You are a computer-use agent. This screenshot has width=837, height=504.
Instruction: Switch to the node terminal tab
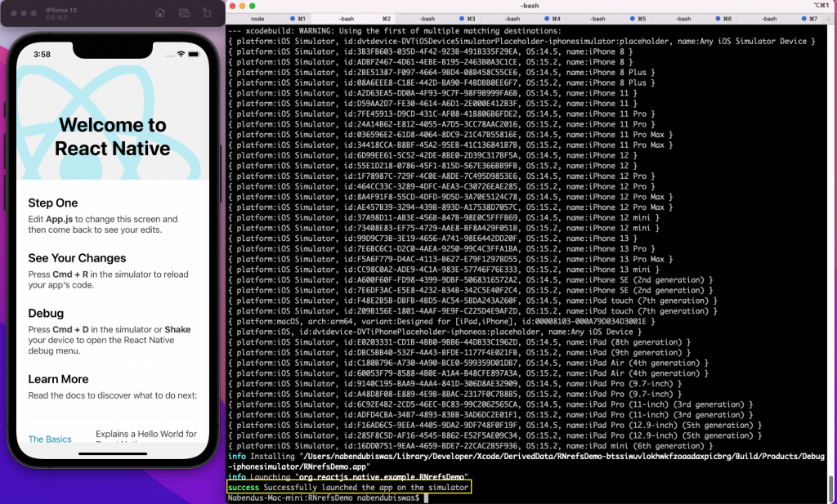(257, 19)
